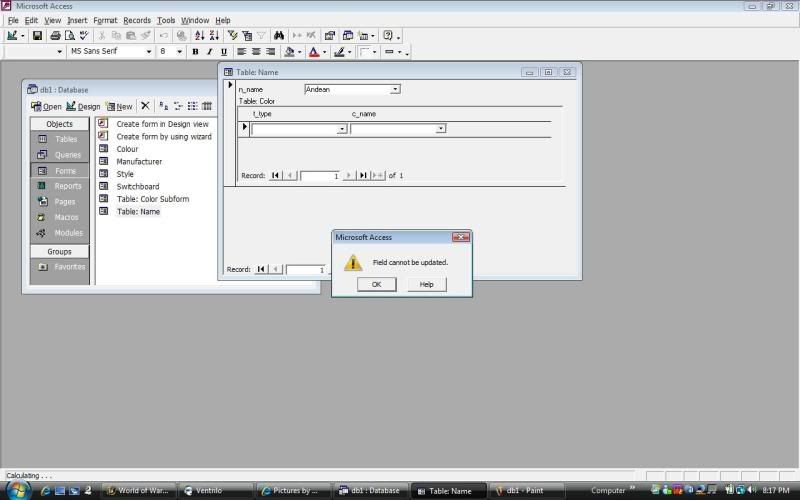Click the subform record number field
800x500 pixels.
click(x=320, y=176)
